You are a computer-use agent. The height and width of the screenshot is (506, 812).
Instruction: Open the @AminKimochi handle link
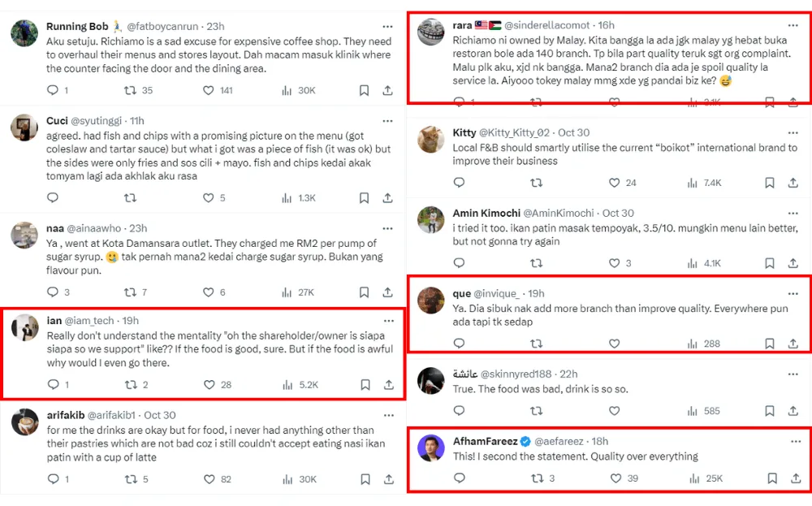tap(562, 213)
